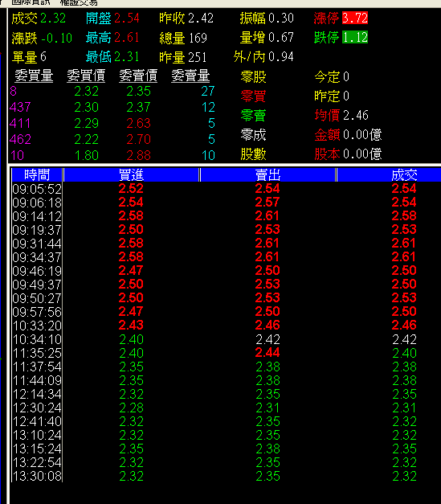Select the 11:37:54 trade row time

37,367
